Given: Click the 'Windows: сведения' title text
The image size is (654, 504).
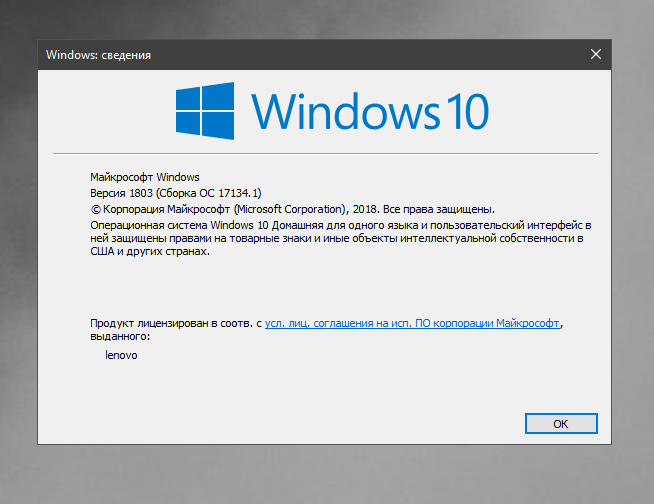Looking at the screenshot, I should coord(98,55).
